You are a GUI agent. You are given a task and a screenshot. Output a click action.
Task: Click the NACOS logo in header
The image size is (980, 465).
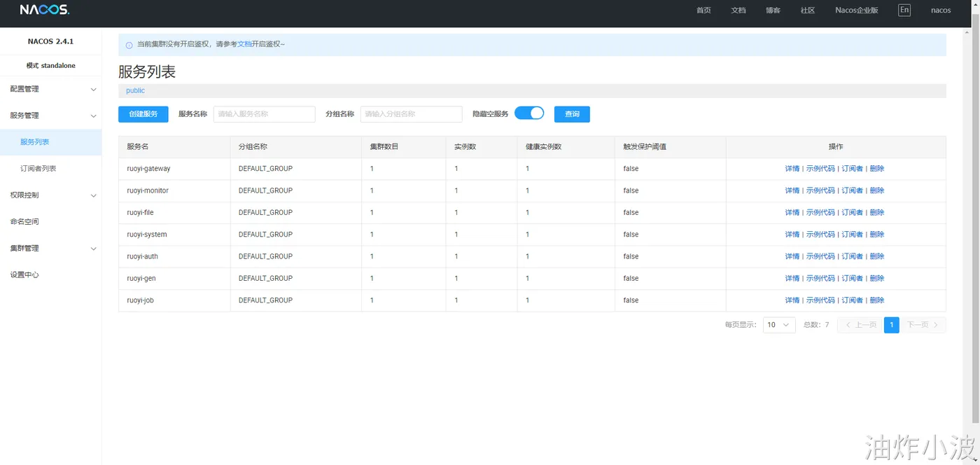(x=45, y=10)
